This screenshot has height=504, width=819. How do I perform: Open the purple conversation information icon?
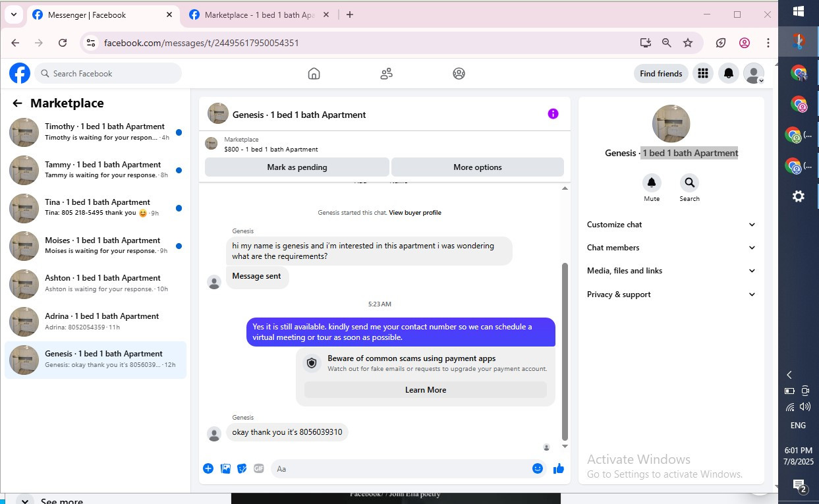553,114
